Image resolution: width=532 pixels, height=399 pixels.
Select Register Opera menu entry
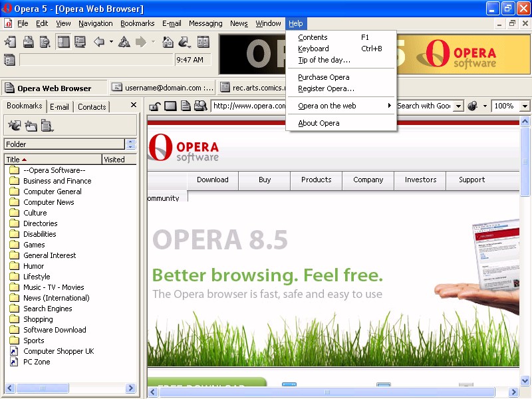pos(341,88)
